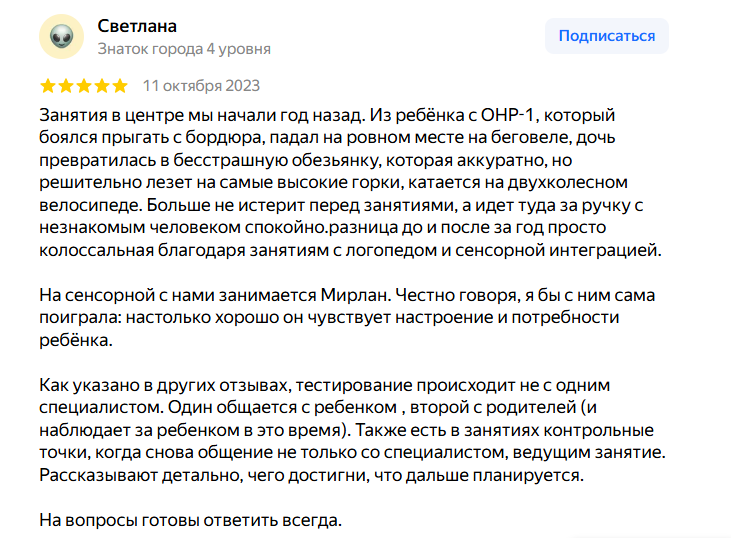Viewport: 731px width, 538px height.
Task: Select the fifth rating star
Action: 120,86
